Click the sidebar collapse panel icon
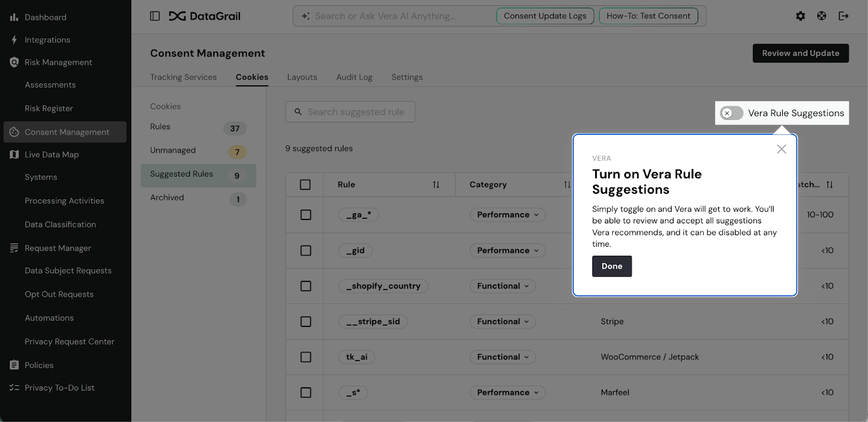This screenshot has height=422, width=868. (155, 16)
